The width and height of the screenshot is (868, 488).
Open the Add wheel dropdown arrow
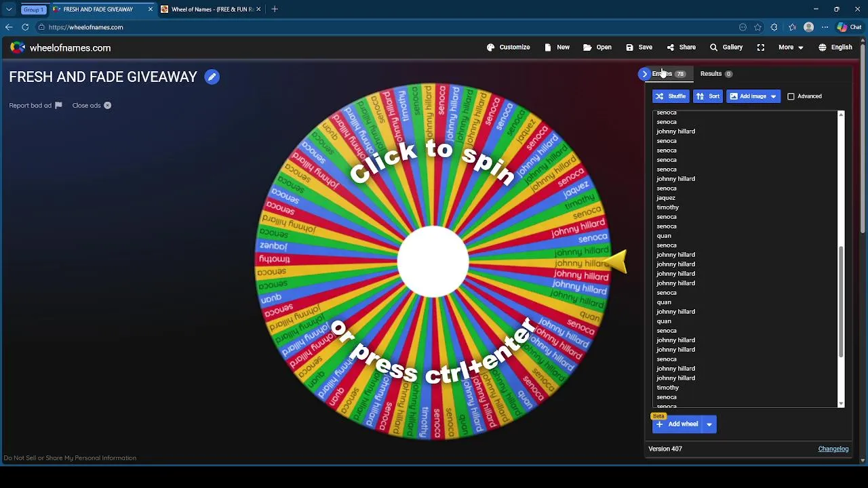709,424
